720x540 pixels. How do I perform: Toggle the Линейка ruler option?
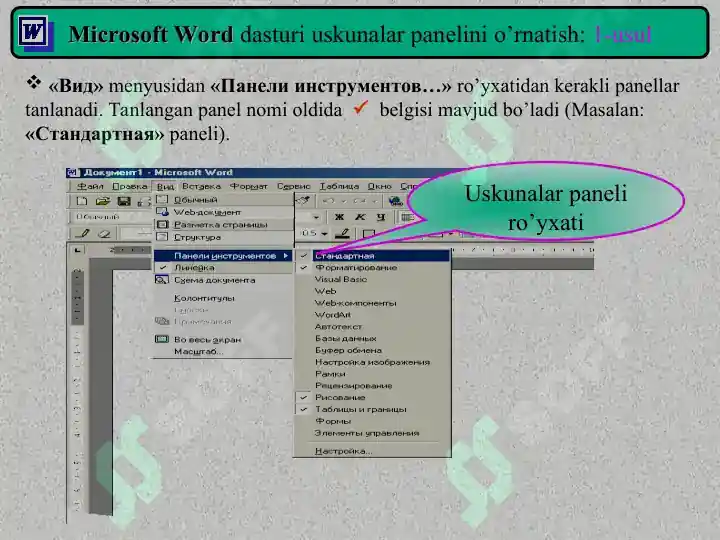(x=223, y=267)
